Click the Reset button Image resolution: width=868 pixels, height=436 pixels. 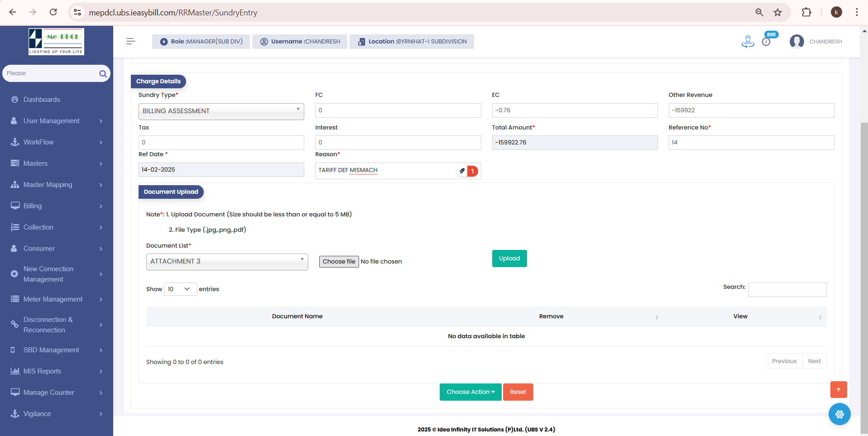518,392
